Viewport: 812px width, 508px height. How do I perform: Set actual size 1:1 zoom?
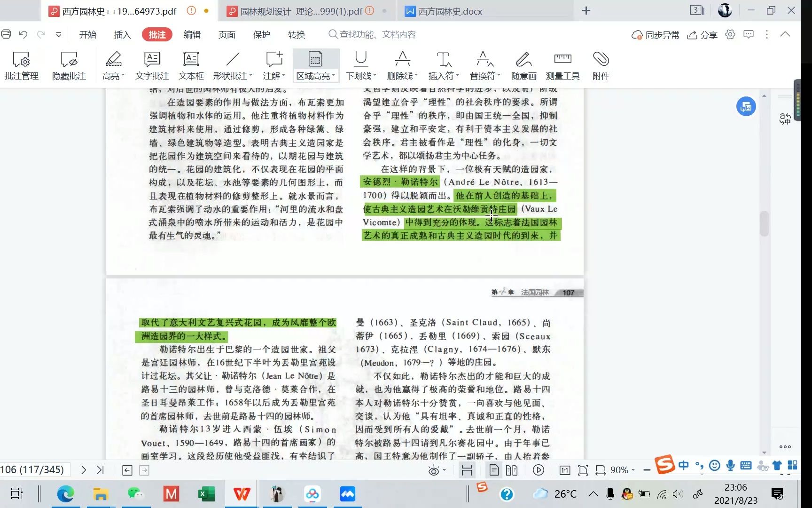(565, 470)
